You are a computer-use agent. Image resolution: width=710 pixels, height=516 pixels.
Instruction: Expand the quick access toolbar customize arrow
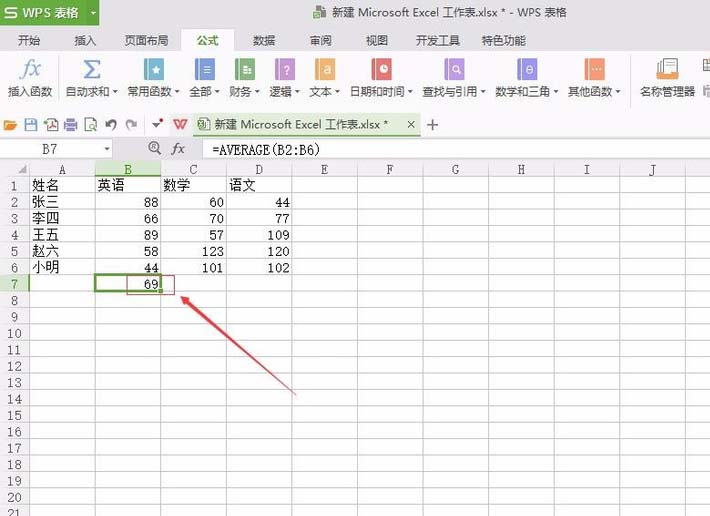coord(157,124)
